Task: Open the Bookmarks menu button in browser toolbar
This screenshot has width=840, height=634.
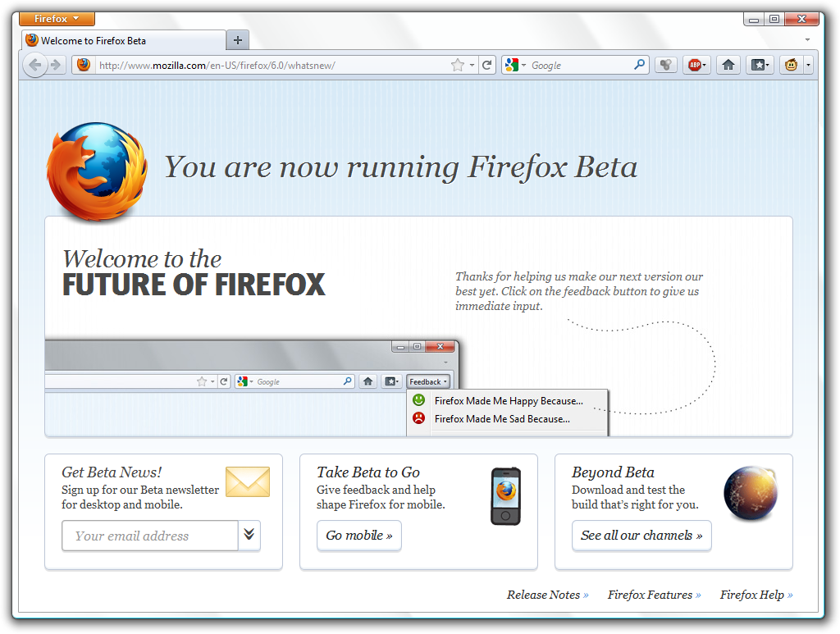Action: point(760,66)
